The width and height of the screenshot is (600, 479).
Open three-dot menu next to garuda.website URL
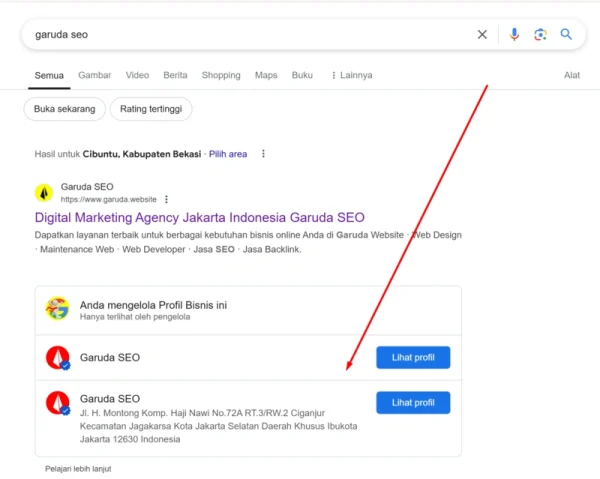[x=166, y=199]
